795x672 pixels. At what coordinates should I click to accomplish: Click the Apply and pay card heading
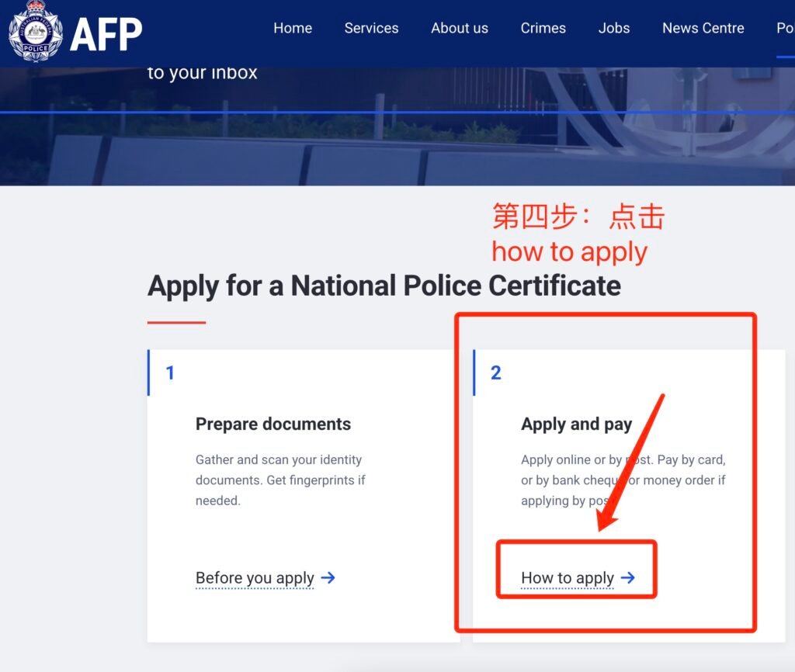pos(576,424)
